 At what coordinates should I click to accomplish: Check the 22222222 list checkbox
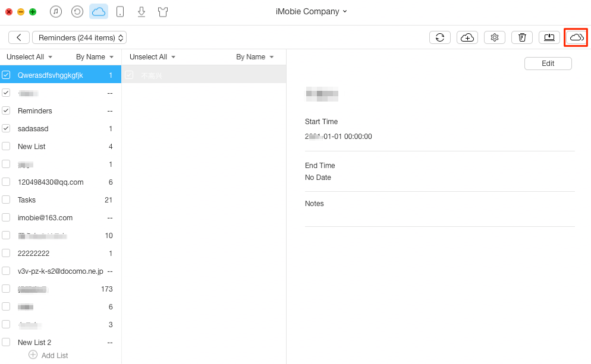pyautogui.click(x=6, y=253)
